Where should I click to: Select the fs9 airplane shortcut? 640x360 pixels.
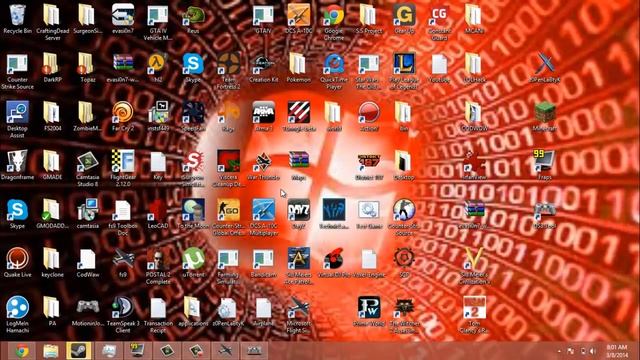122,262
